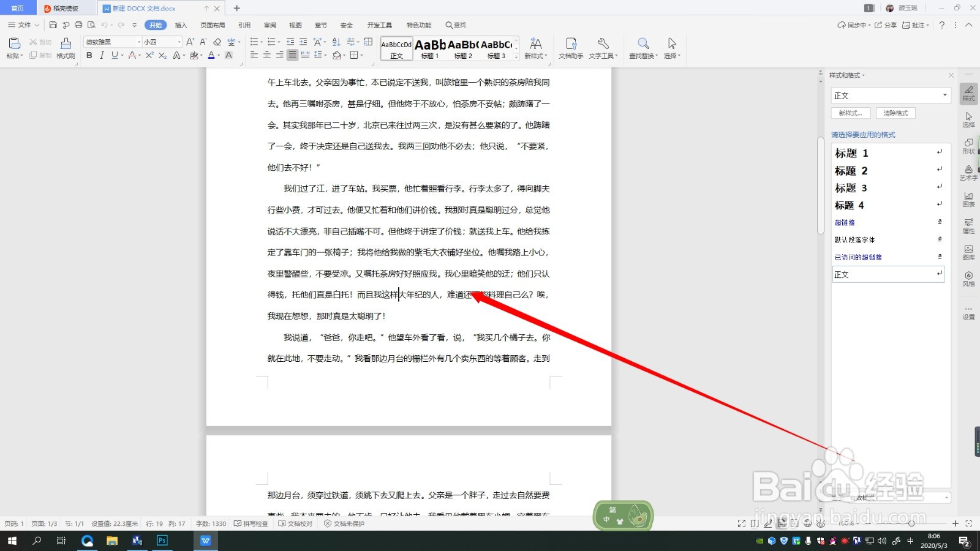Open the 样式 icon in right sidebar
This screenshot has width=980, height=551.
pyautogui.click(x=968, y=93)
